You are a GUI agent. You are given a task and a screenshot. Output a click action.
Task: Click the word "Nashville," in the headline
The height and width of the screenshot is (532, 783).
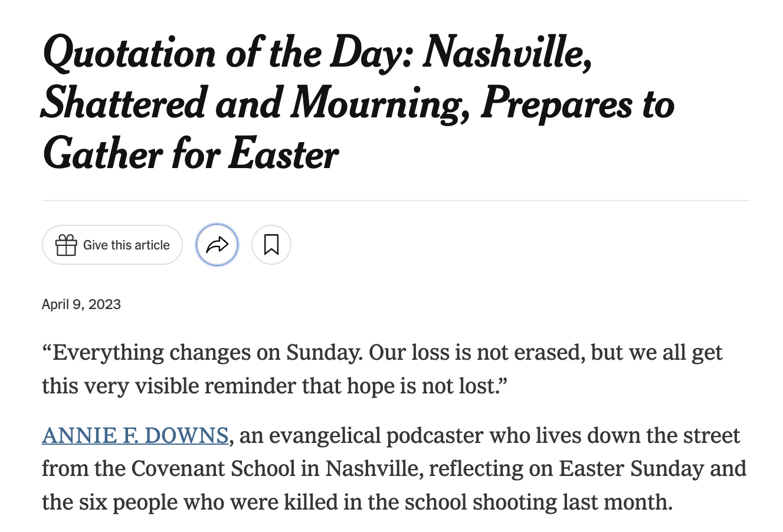coord(508,52)
